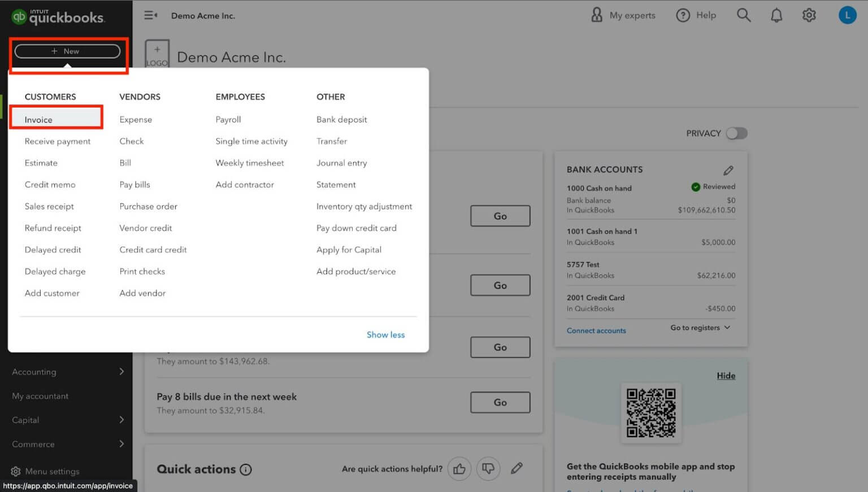
Task: Open the notifications bell
Action: (x=776, y=15)
